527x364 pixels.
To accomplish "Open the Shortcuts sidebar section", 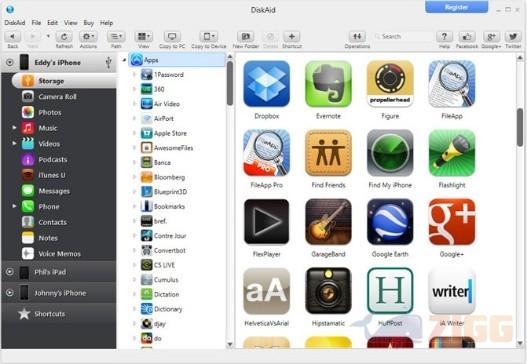I will [49, 314].
